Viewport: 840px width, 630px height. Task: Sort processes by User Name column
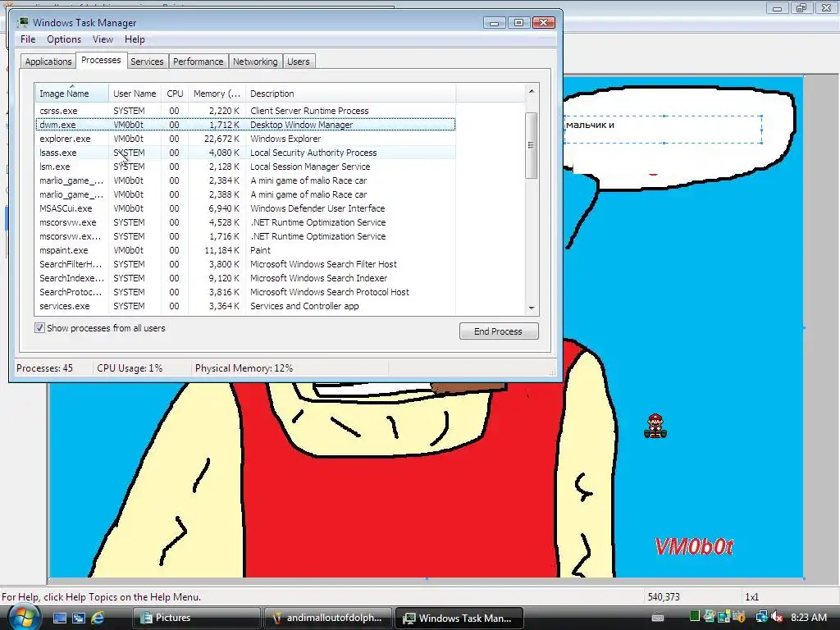coord(135,94)
